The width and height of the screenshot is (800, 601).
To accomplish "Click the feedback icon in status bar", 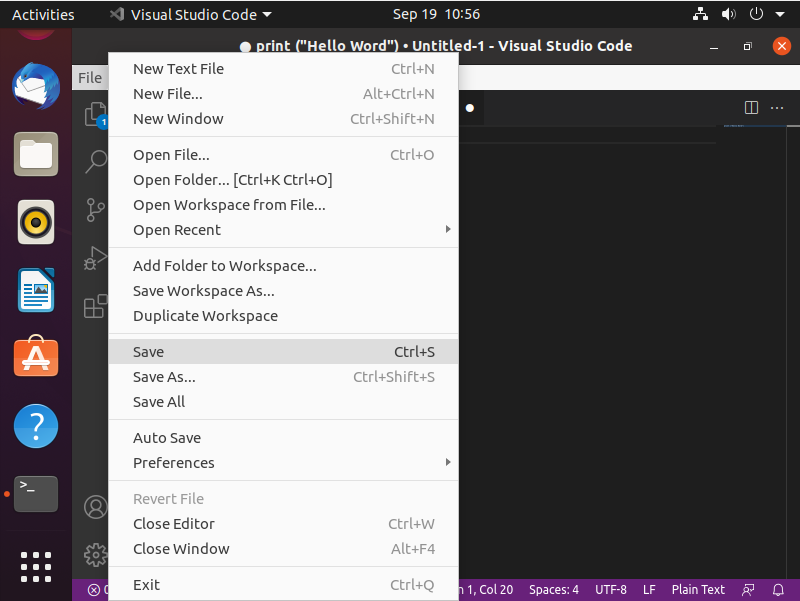I will point(748,590).
